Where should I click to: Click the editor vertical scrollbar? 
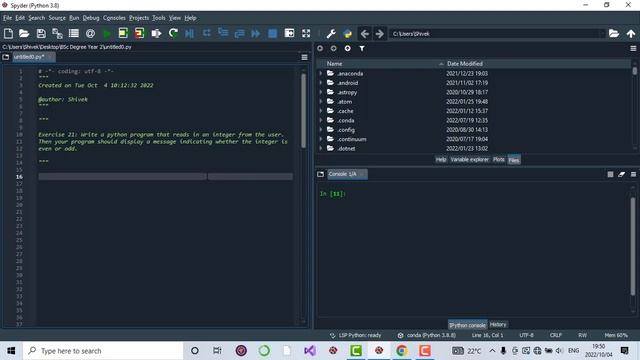[303, 111]
